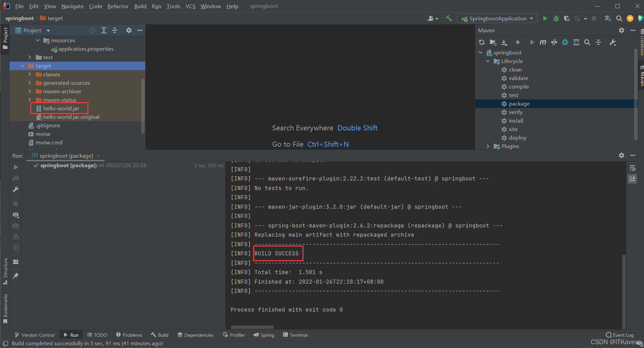Screen dimensions: 644x348
Task: Collapse the resources folder
Action: pyautogui.click(x=38, y=40)
